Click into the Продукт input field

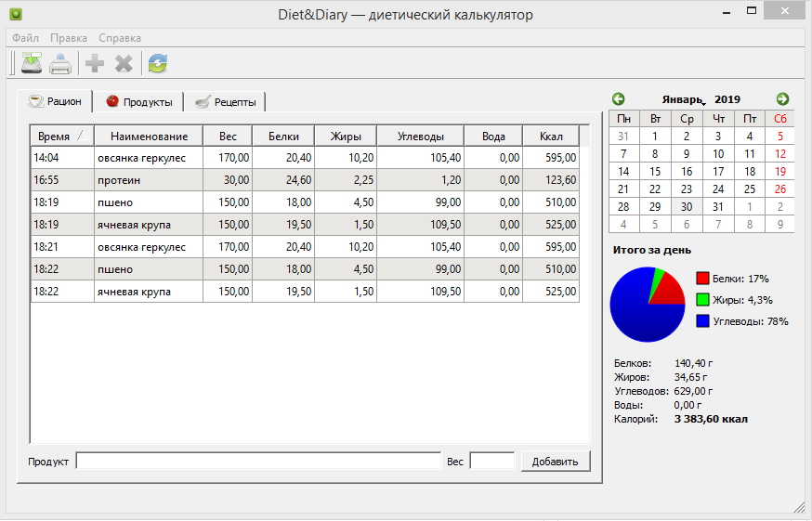[257, 461]
